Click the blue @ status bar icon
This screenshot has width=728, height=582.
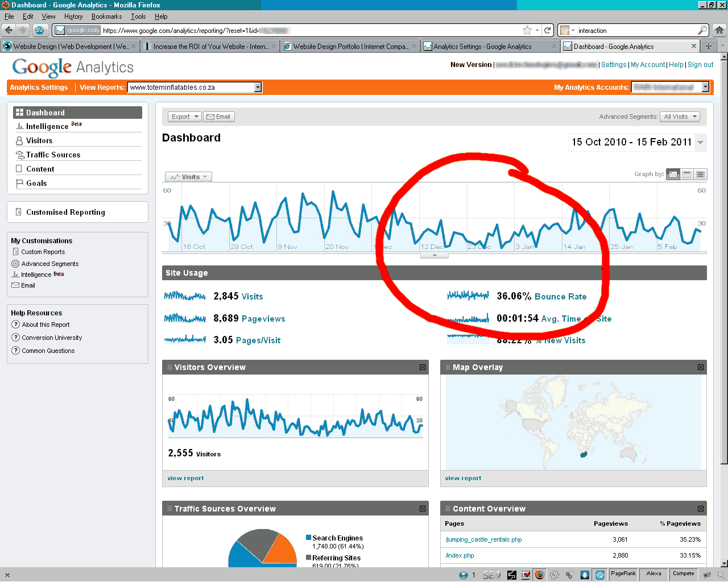[599, 575]
